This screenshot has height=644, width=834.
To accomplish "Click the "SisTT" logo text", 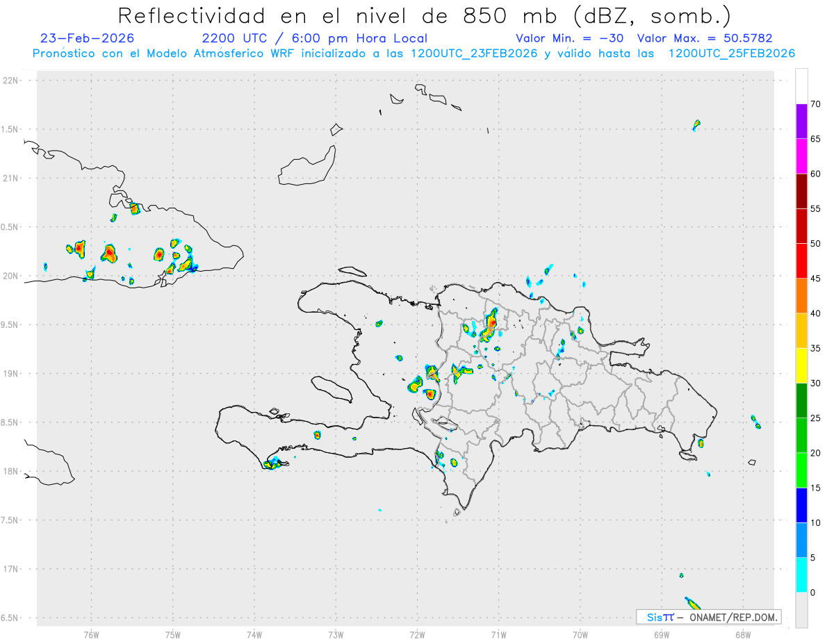I will [660, 617].
